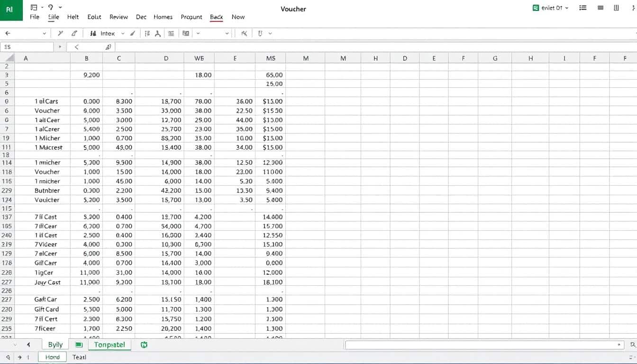Select column header WE
The height and width of the screenshot is (364, 637).
tap(199, 58)
